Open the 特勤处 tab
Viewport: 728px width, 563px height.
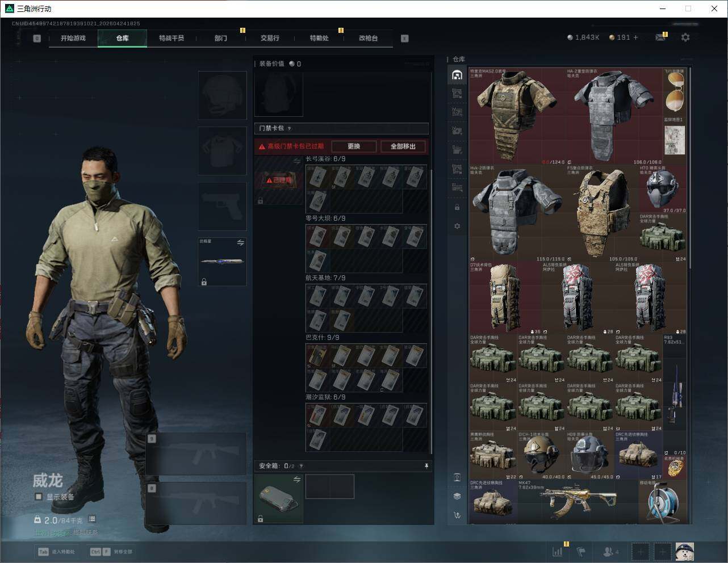[x=319, y=38]
